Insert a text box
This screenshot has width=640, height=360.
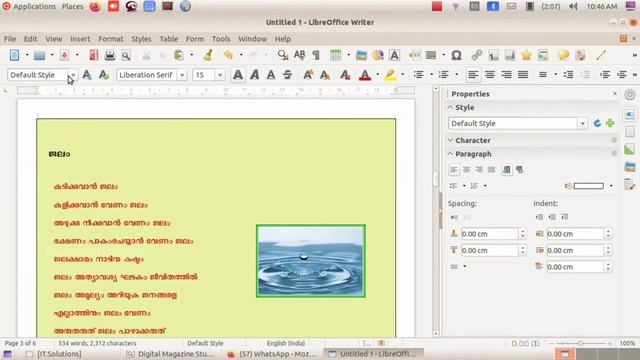pos(394,55)
